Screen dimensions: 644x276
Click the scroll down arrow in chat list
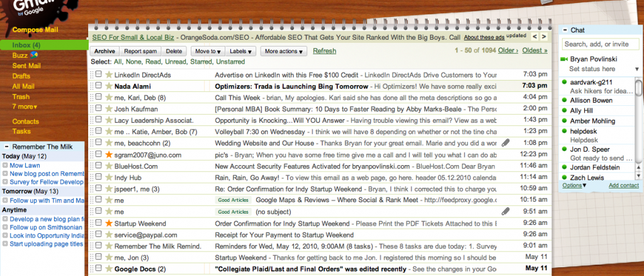(638, 176)
